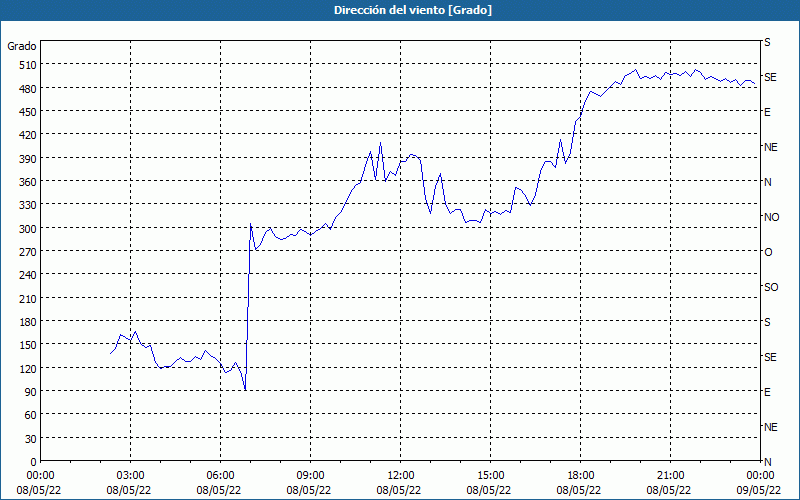This screenshot has height=500, width=800.
Task: Select the 18:00 time label on the x-axis
Action: coord(579,476)
